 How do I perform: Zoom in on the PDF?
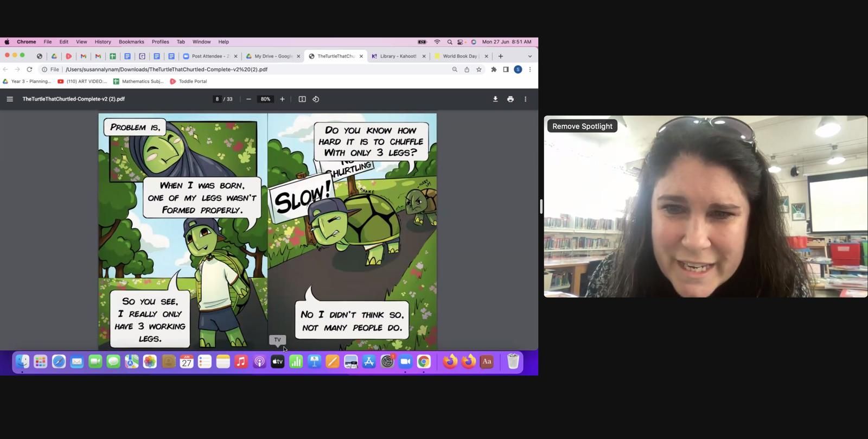(282, 99)
